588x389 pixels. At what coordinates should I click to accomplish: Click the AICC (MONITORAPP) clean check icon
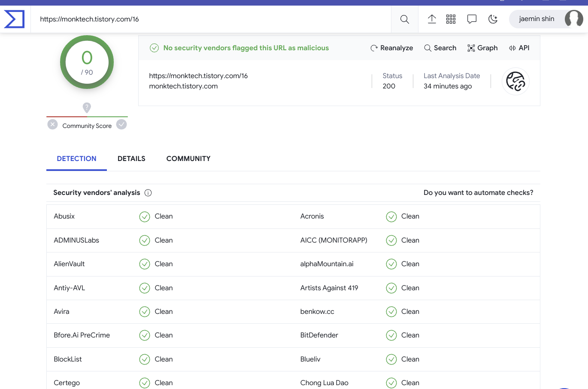tap(391, 240)
